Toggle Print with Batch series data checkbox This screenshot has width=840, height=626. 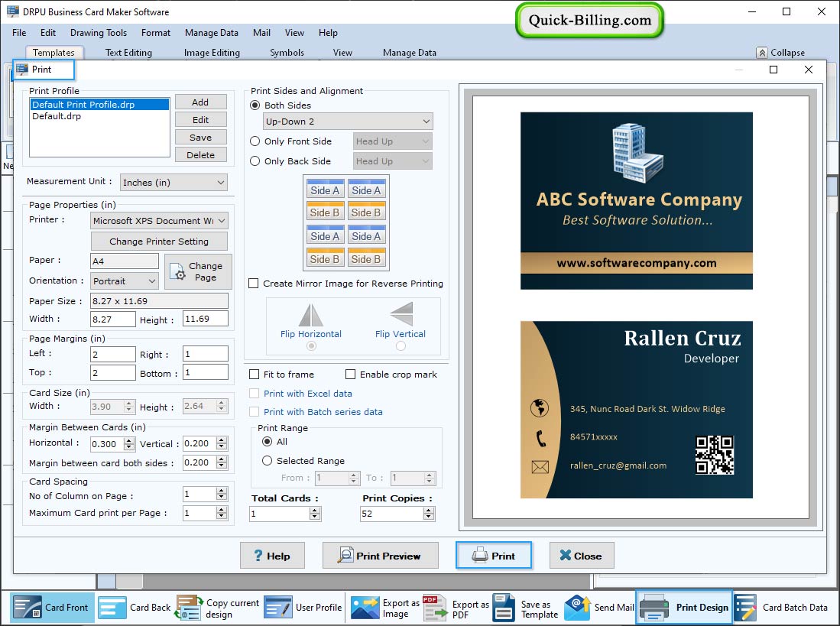[x=255, y=412]
